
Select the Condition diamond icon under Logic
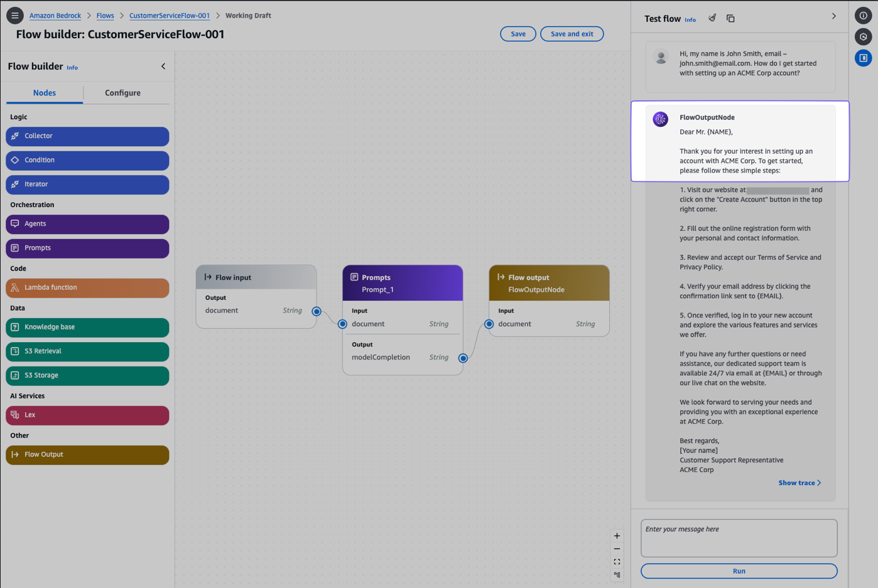pos(15,160)
